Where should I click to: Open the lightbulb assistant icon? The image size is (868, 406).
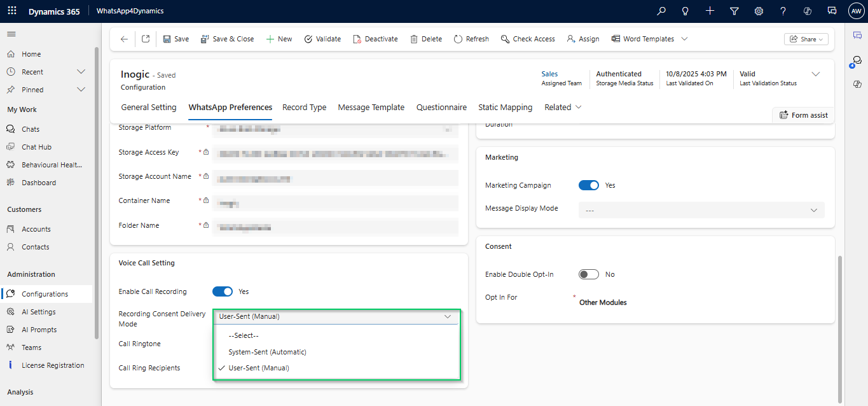(x=685, y=11)
